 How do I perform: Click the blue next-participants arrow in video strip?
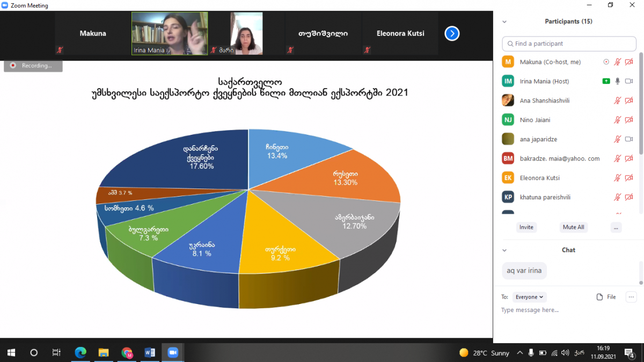click(x=452, y=34)
